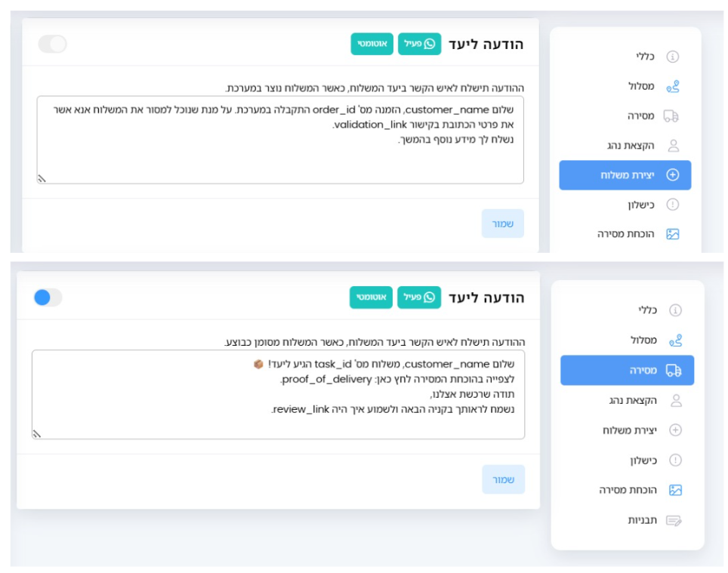Screen dimensions: 728x573
Task: Disable the blue toggle in the bottom message panel
Action: 48,297
